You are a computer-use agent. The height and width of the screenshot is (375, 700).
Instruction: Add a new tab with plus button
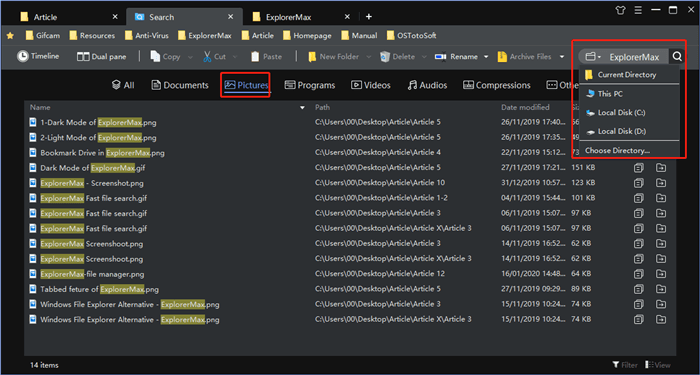[x=368, y=17]
